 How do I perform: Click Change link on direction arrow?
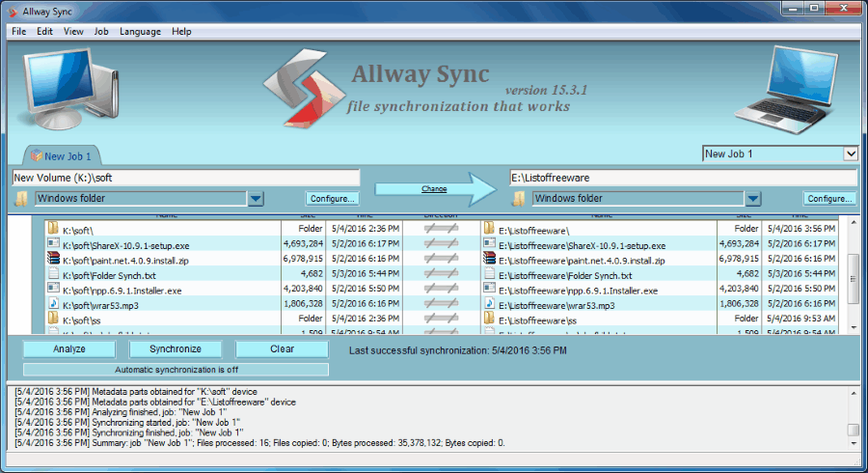pos(434,189)
